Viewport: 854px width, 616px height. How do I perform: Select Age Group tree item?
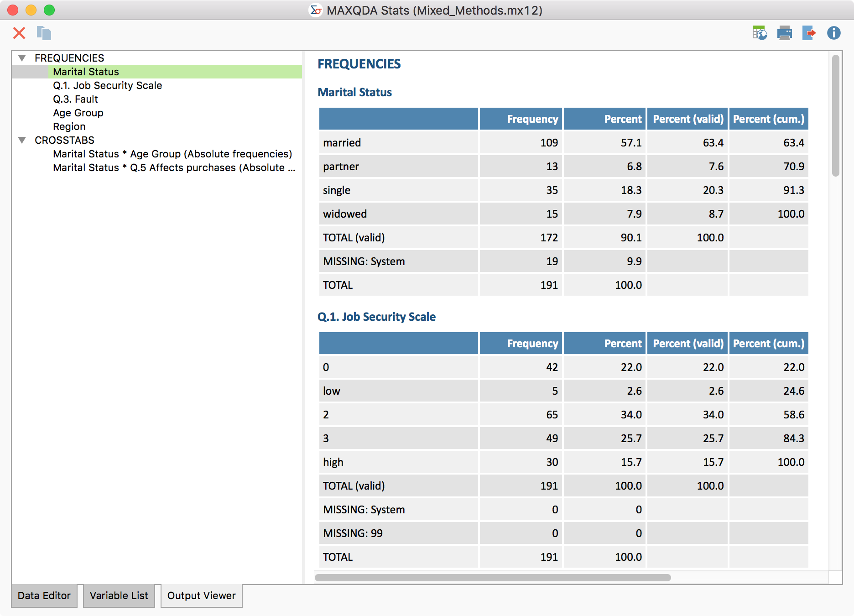coord(78,113)
